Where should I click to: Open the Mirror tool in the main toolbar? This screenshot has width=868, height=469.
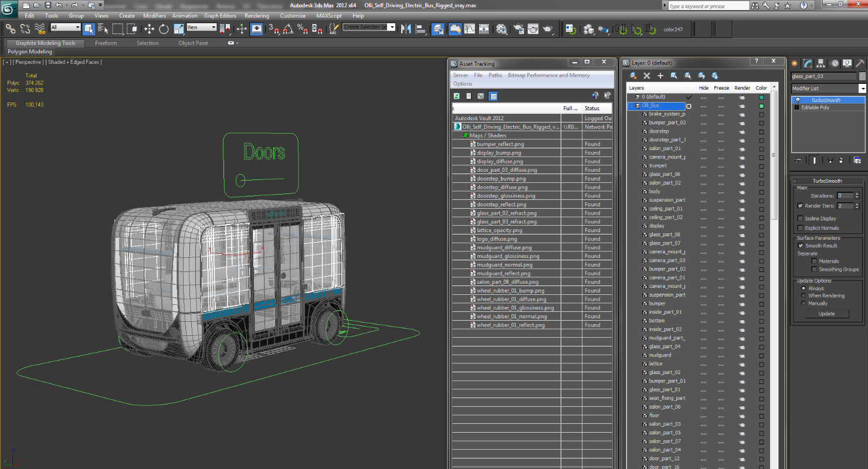(x=406, y=29)
